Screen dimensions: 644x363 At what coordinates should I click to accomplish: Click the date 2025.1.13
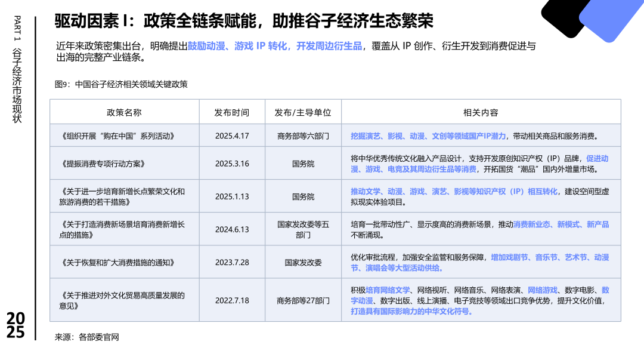coord(232,196)
